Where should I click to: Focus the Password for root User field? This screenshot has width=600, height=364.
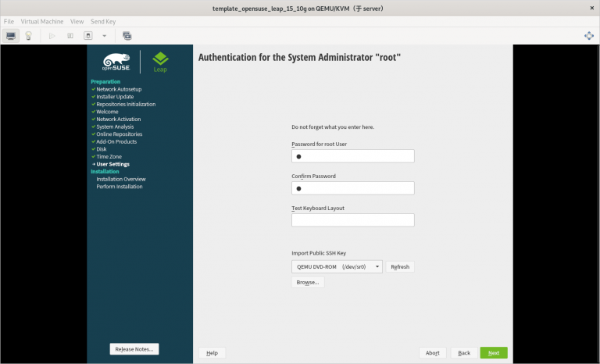pyautogui.click(x=353, y=156)
